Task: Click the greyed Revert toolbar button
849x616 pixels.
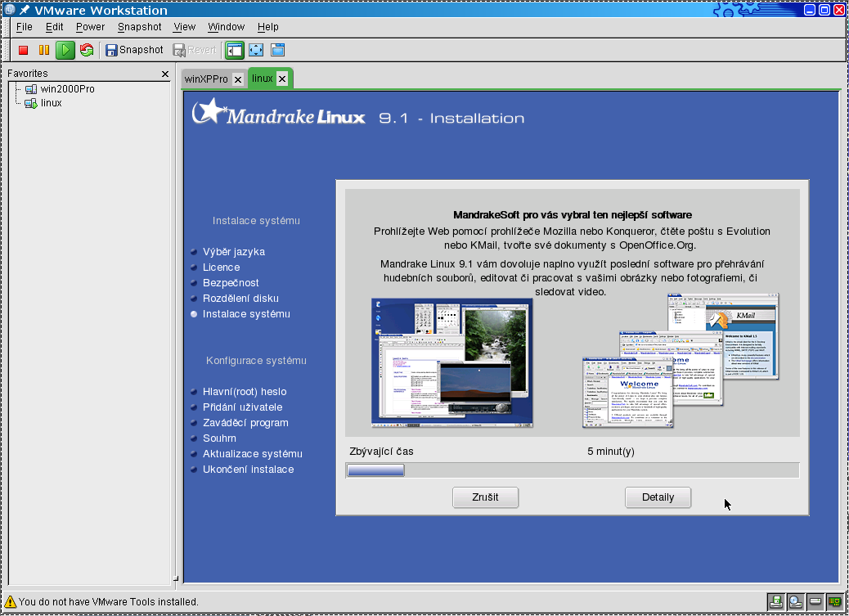Action: click(x=195, y=51)
